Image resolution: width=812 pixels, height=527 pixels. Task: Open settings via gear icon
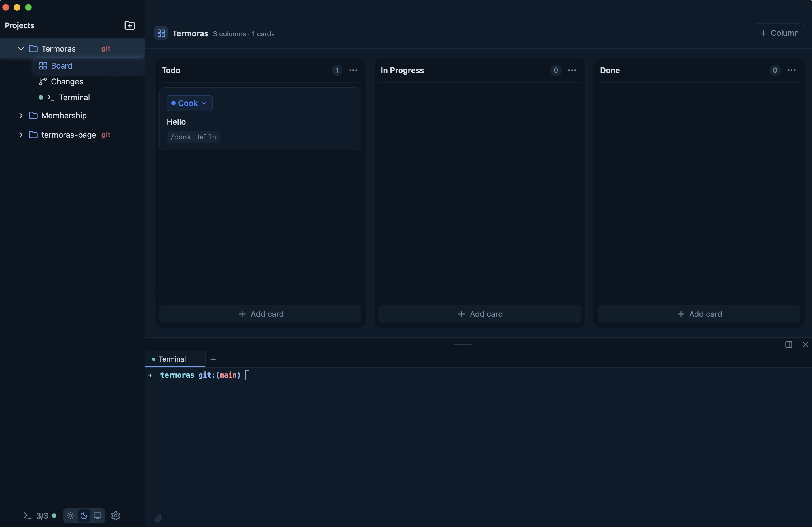coord(115,516)
